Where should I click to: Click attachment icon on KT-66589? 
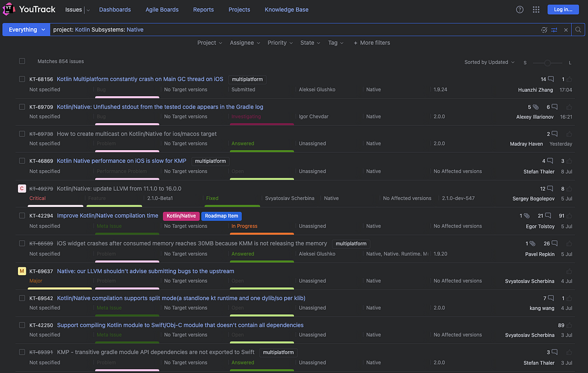point(532,244)
